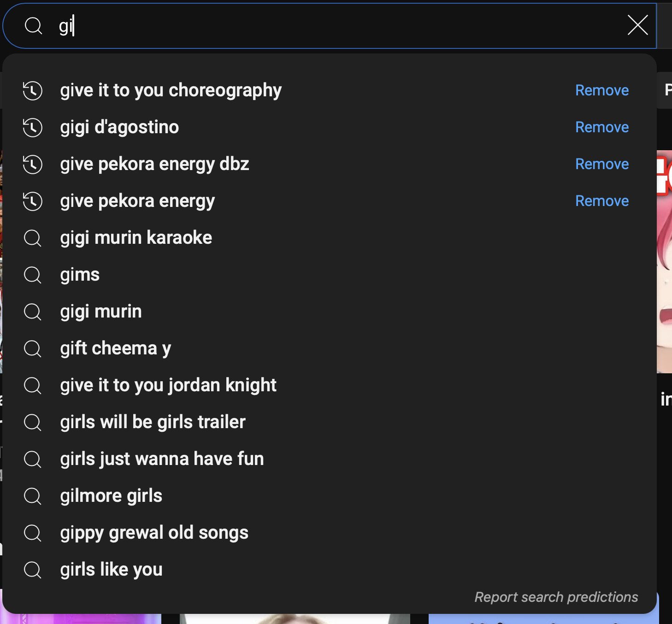This screenshot has width=672, height=624.
Task: Pick "girls will be girls trailer" suggestion
Action: 330,422
